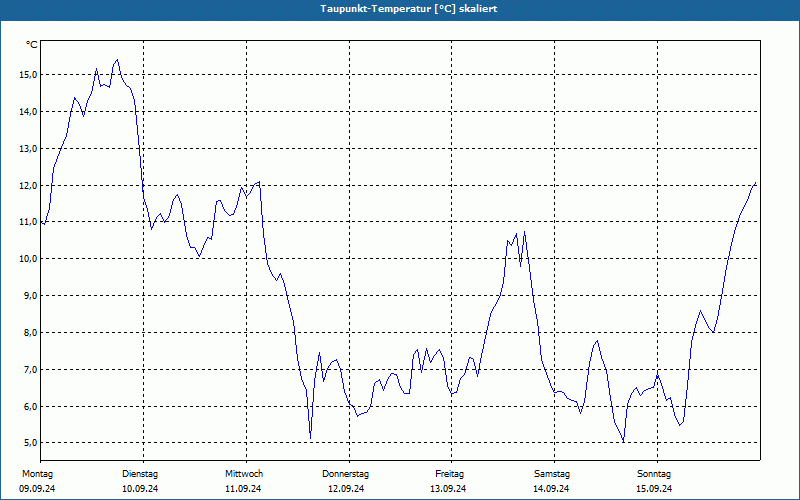Click the 6,0 y-axis label
800x500 pixels.
point(30,407)
